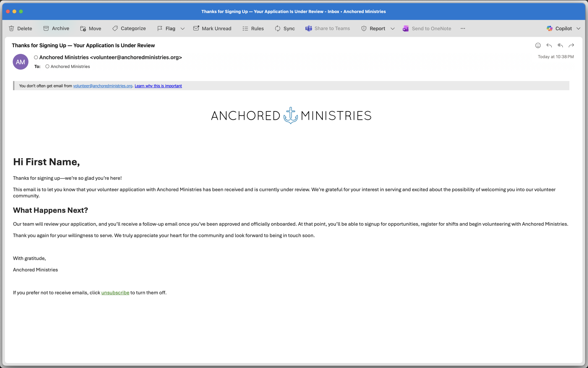
Task: Click the unsubscribe link
Action: click(x=115, y=293)
